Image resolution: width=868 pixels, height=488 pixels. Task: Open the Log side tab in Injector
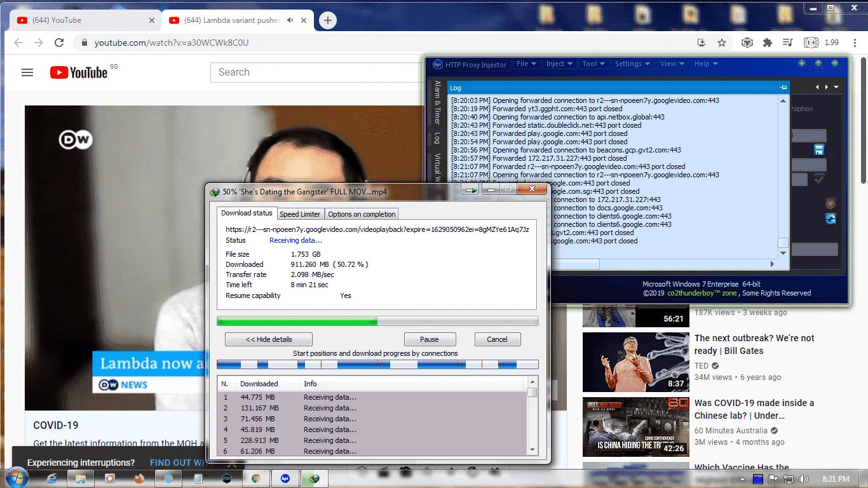click(x=437, y=138)
